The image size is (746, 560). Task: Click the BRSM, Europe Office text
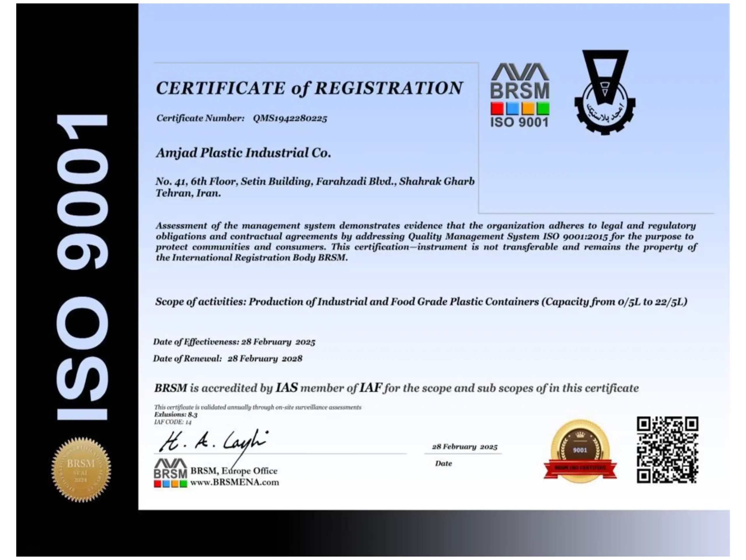click(x=234, y=471)
